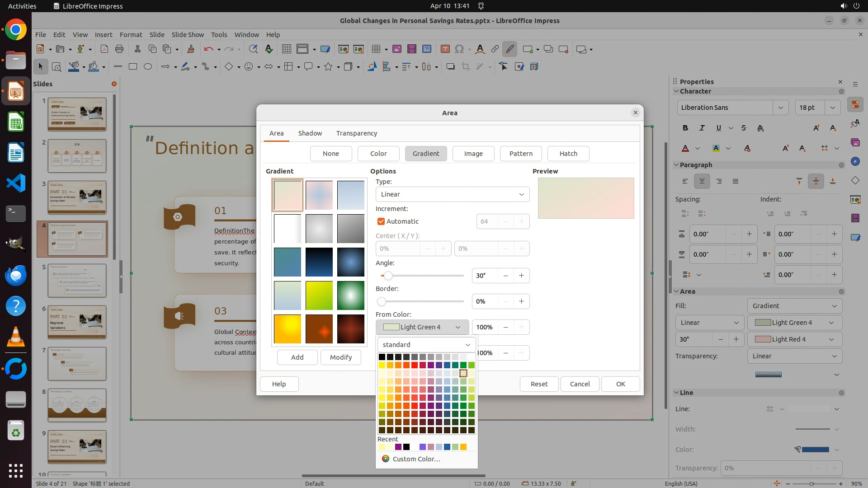Open the gradient Type dropdown showing Linear
Image resolution: width=868 pixels, height=488 pixels.
[x=452, y=194]
